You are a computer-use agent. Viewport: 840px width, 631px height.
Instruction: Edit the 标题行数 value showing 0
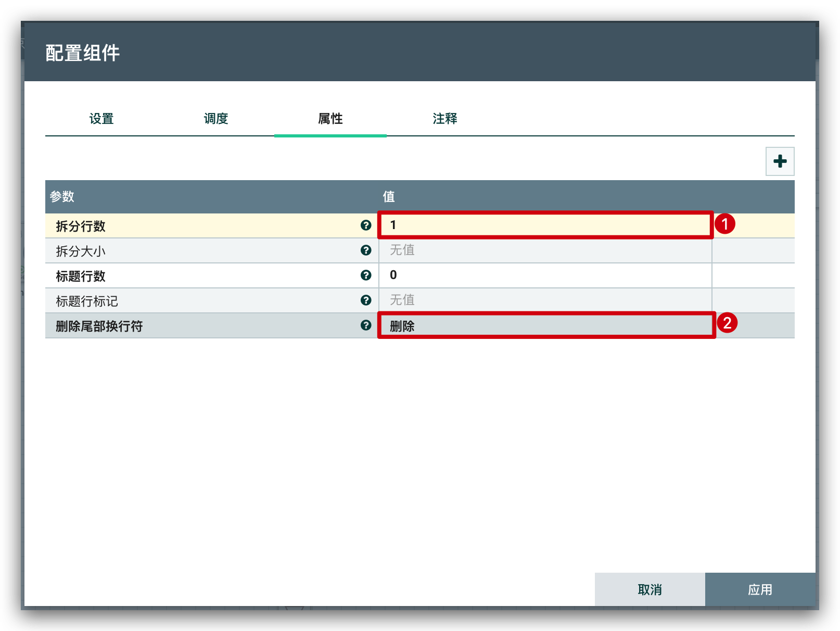pos(544,275)
